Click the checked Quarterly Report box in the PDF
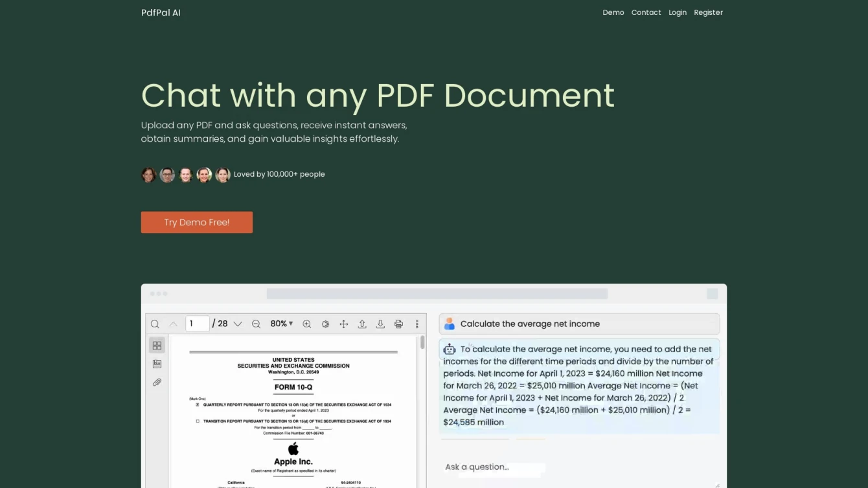Image resolution: width=868 pixels, height=488 pixels. (198, 405)
